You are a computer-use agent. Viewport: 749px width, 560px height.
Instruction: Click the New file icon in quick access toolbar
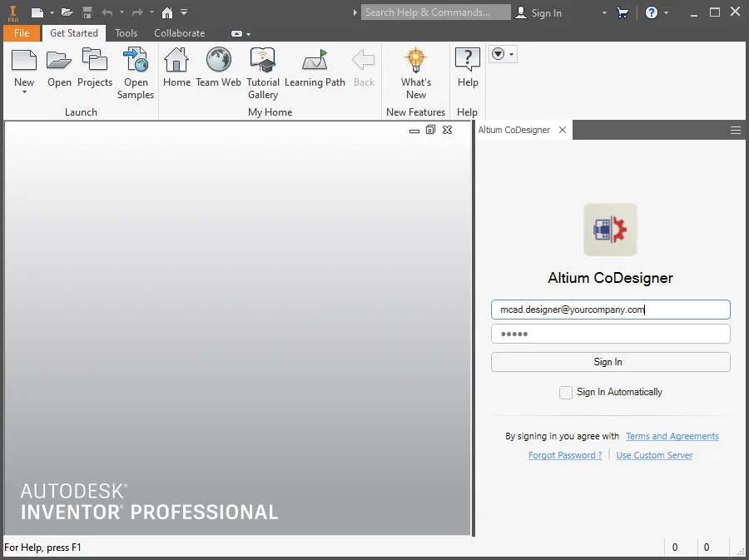coord(37,12)
